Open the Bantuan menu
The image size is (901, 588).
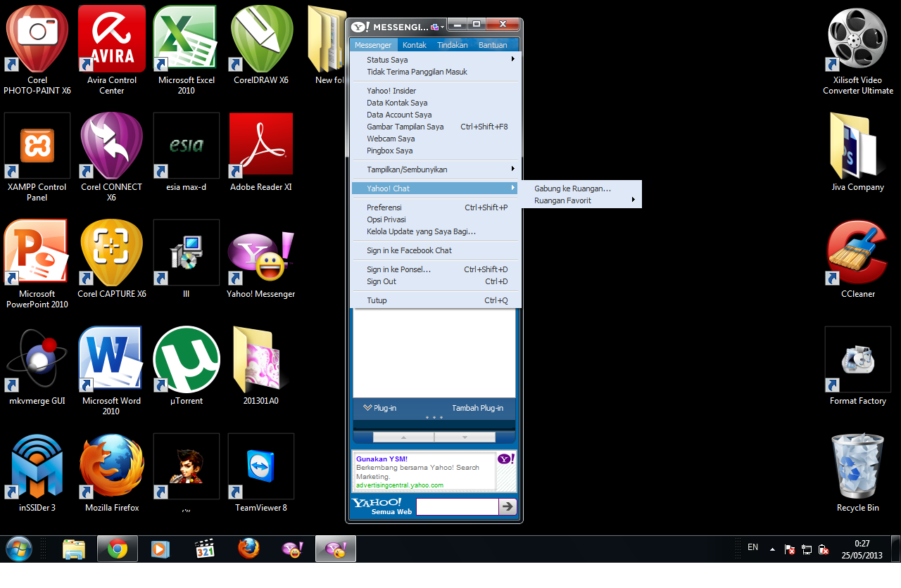click(x=493, y=45)
